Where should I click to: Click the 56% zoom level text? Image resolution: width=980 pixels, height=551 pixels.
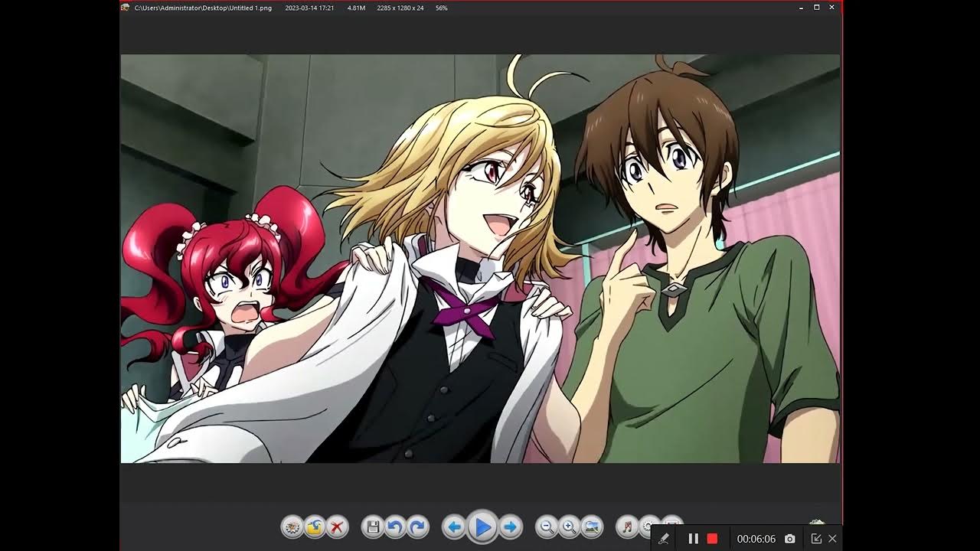(x=442, y=8)
